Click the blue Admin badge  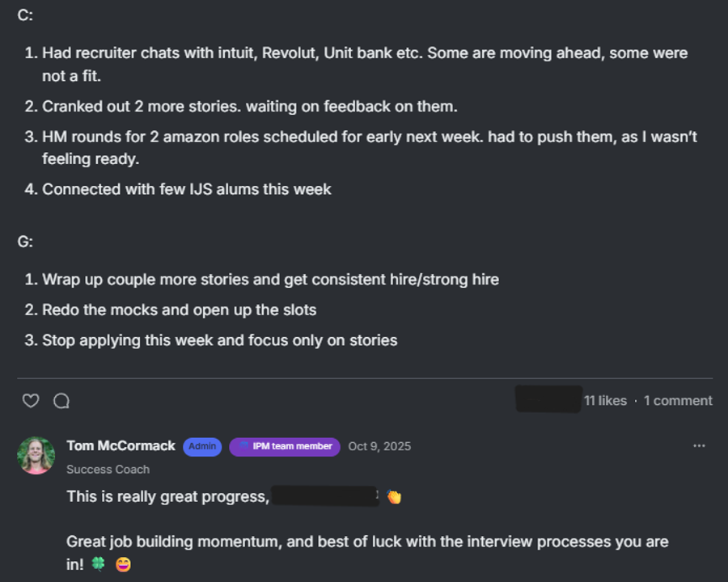pyautogui.click(x=201, y=447)
